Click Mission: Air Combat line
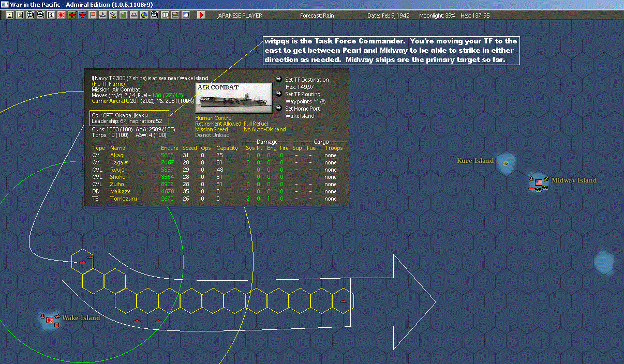The height and width of the screenshot is (364, 624). point(115,89)
